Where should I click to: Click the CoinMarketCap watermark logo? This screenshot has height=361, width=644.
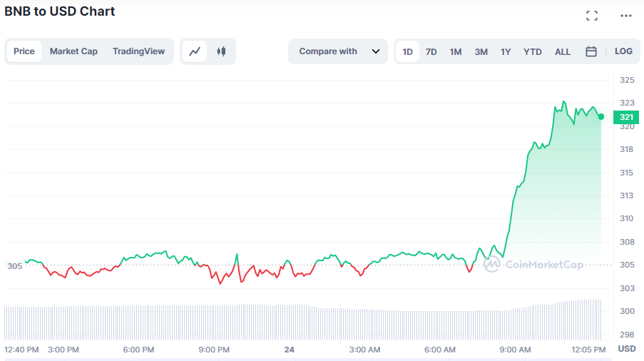tap(533, 265)
